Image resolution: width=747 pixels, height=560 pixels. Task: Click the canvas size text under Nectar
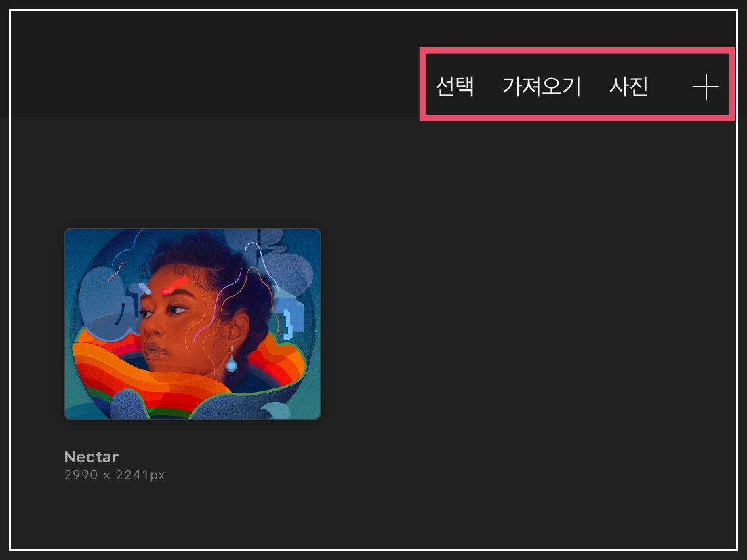click(115, 475)
